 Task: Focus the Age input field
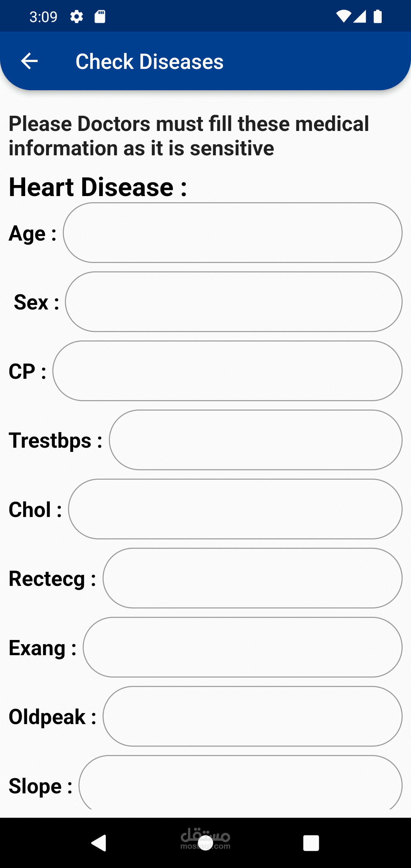click(232, 233)
